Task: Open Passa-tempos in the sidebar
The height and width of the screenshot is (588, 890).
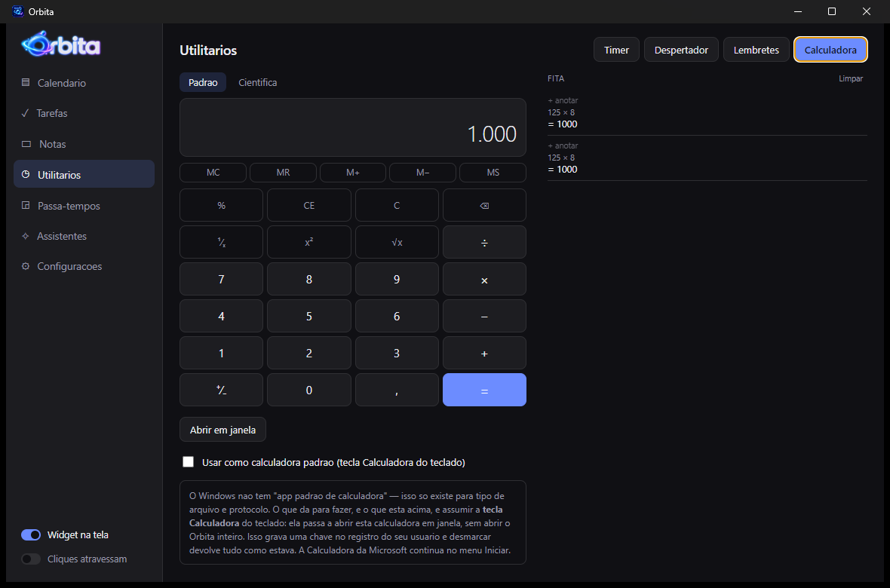Action: [84, 206]
